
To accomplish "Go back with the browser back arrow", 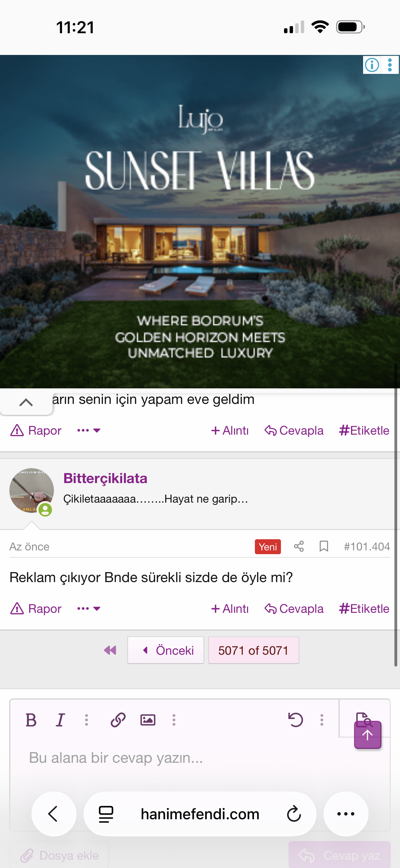I will click(x=54, y=814).
